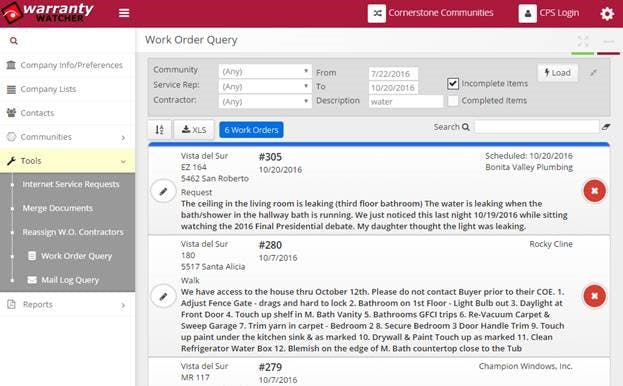The height and width of the screenshot is (386, 623).
Task: Click Cornerstone Communities link
Action: tap(441, 13)
